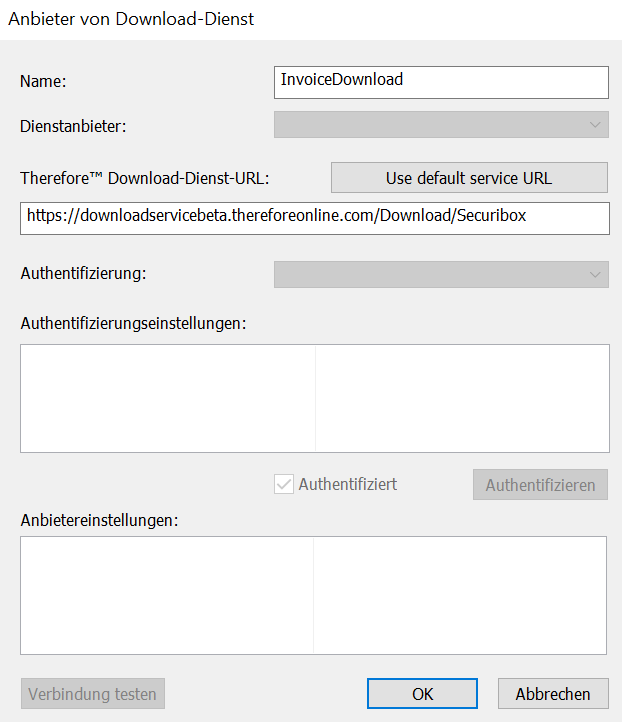
Task: Confirm the dialog with OK
Action: point(422,694)
